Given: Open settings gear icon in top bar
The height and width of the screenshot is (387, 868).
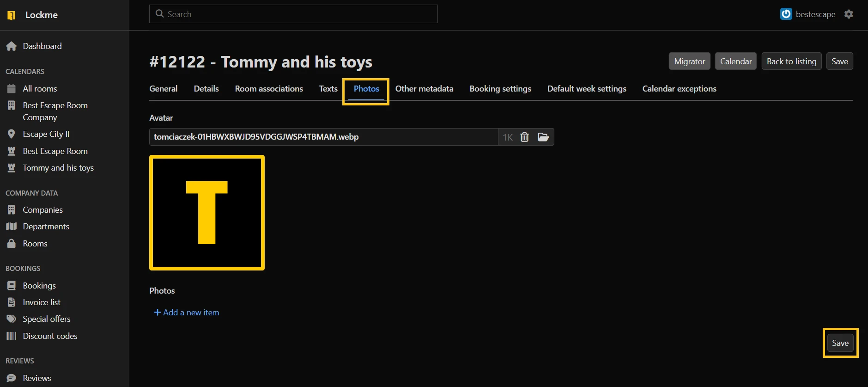Looking at the screenshot, I should (x=849, y=14).
